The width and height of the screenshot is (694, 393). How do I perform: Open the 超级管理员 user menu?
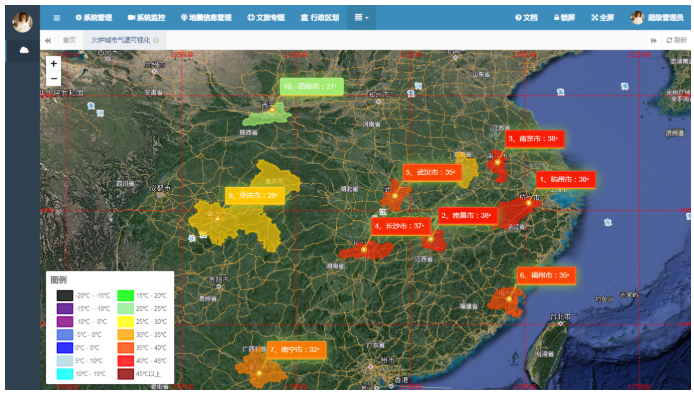[x=657, y=18]
